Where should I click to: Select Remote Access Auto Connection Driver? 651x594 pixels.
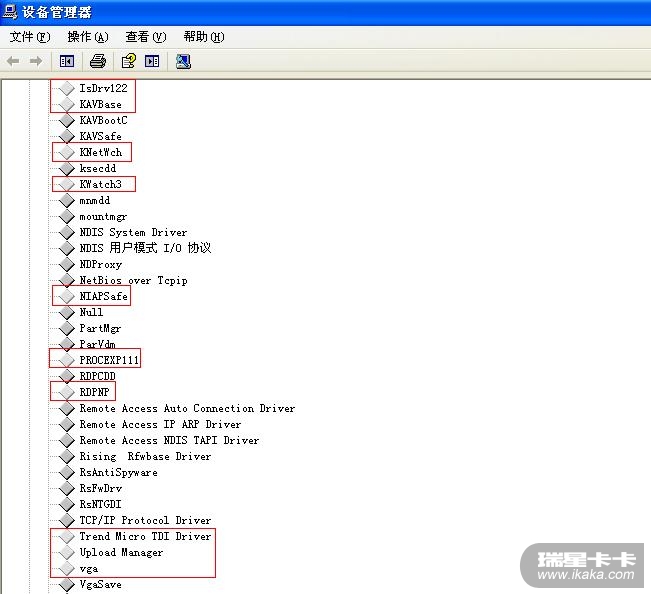coord(187,408)
